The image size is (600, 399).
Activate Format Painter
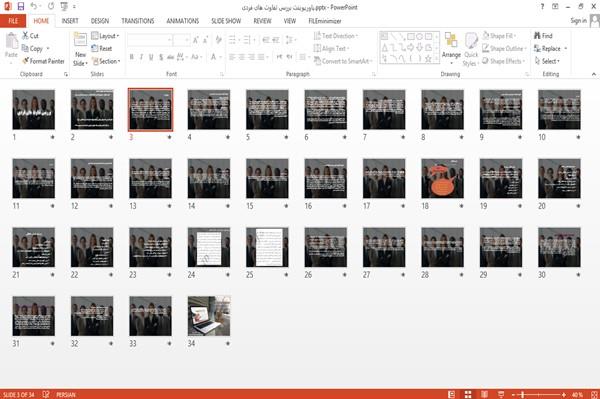43,61
